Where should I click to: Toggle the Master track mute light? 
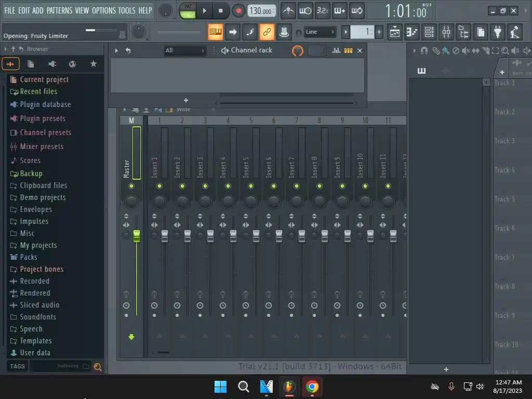click(x=131, y=186)
